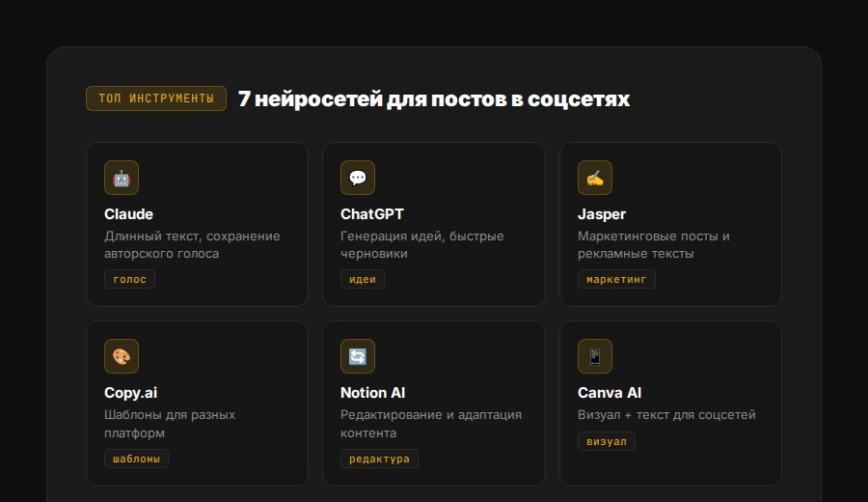Select the «шаблоны» tag under Copy.ai

coord(136,459)
